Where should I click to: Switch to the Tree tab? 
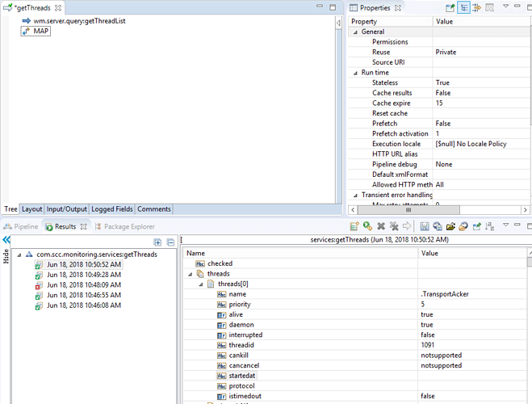(x=10, y=209)
